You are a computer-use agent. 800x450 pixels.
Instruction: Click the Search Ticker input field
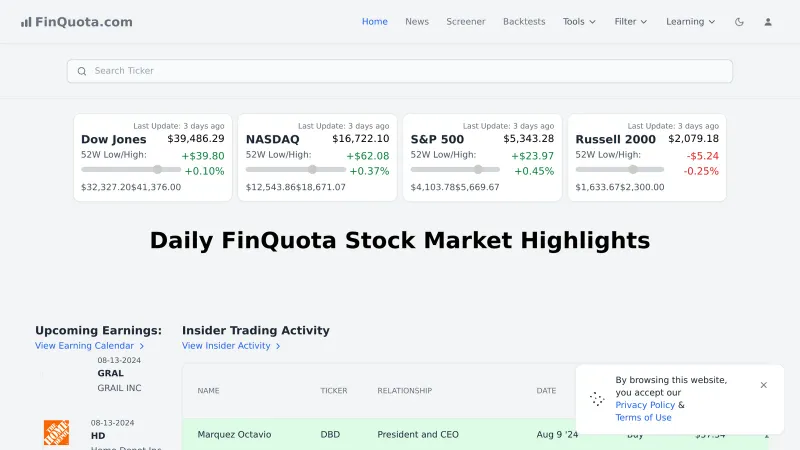pyautogui.click(x=400, y=71)
